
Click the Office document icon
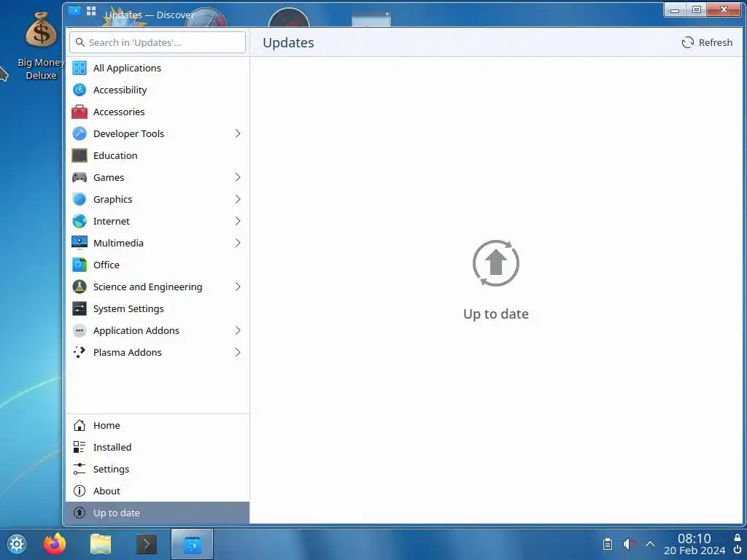(x=80, y=265)
